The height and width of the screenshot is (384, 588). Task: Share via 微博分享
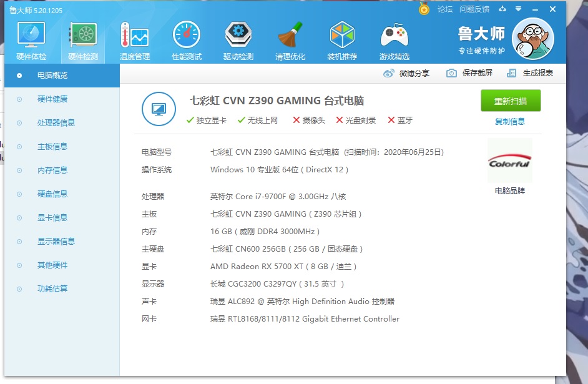click(x=406, y=73)
